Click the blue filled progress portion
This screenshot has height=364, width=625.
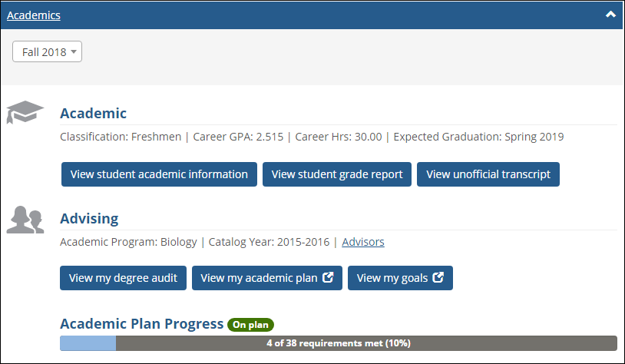pos(88,343)
